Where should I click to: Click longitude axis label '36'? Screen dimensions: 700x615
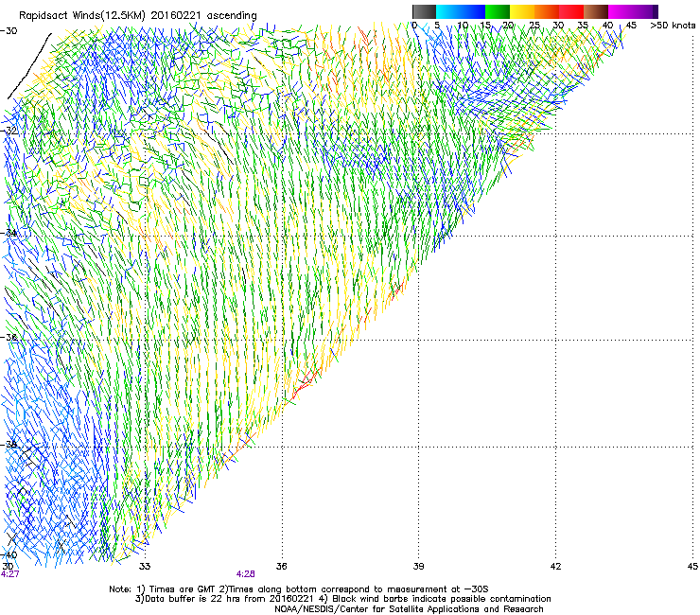(x=281, y=567)
